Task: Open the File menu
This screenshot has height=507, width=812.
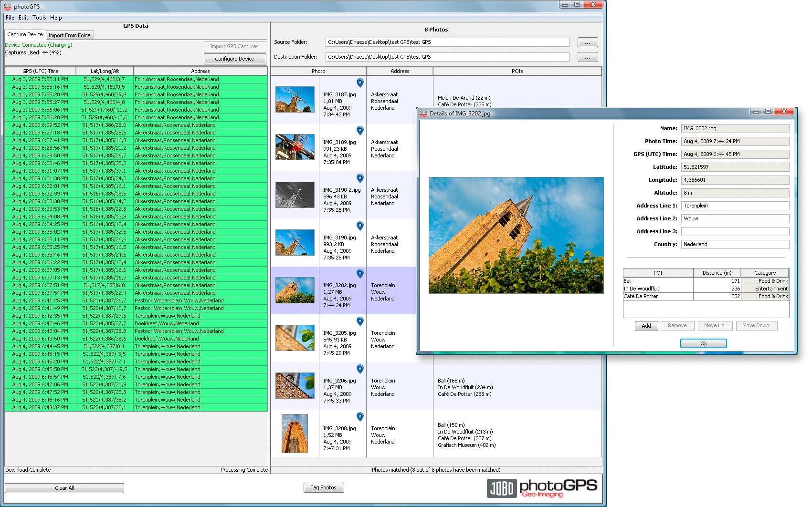Action: (10, 18)
